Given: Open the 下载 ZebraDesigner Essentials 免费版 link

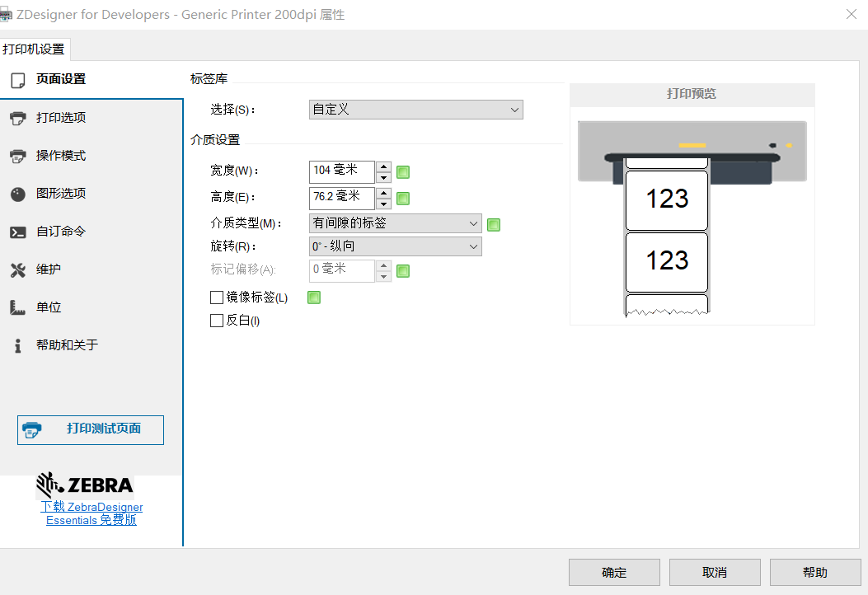Looking at the screenshot, I should pyautogui.click(x=91, y=513).
